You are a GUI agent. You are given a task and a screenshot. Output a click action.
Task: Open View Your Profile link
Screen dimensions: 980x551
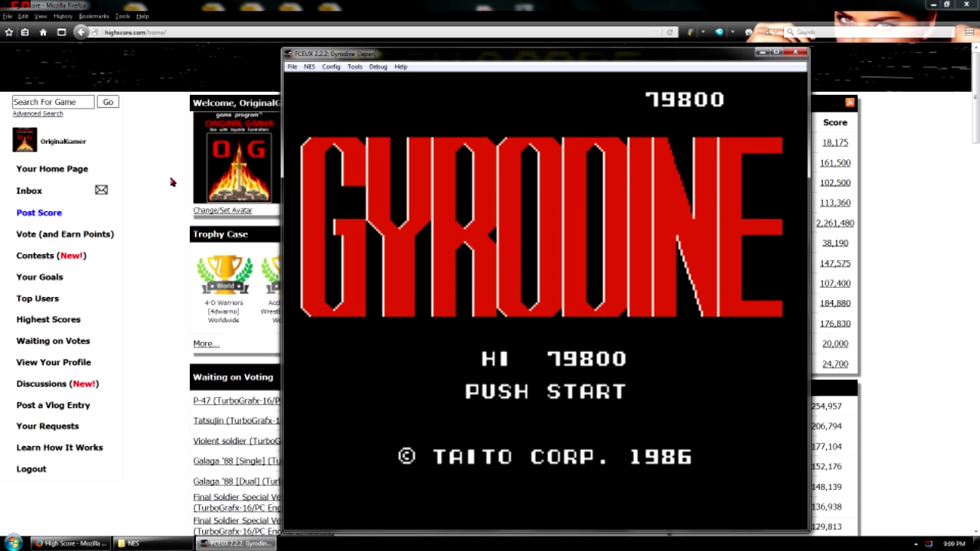pos(54,362)
